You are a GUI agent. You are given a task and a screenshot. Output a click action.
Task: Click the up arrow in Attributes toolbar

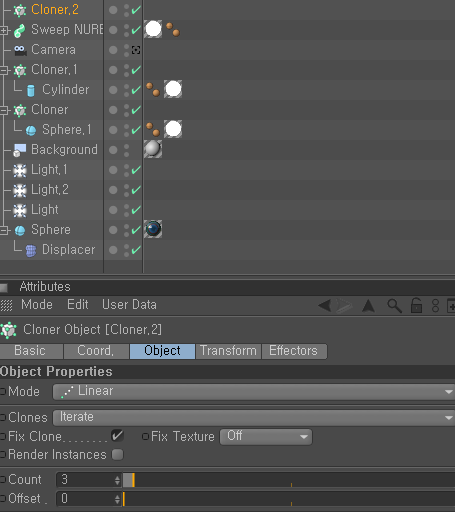coord(368,305)
